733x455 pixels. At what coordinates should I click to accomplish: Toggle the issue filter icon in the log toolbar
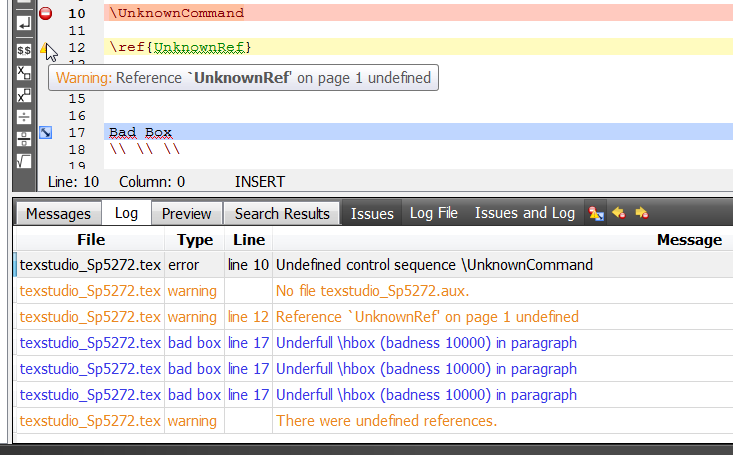click(x=596, y=213)
